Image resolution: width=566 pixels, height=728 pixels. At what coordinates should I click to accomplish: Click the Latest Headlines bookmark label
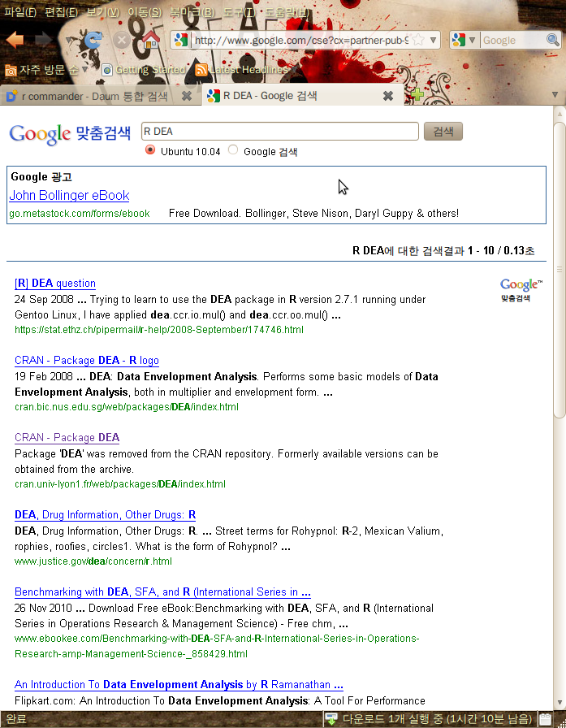tap(248, 70)
